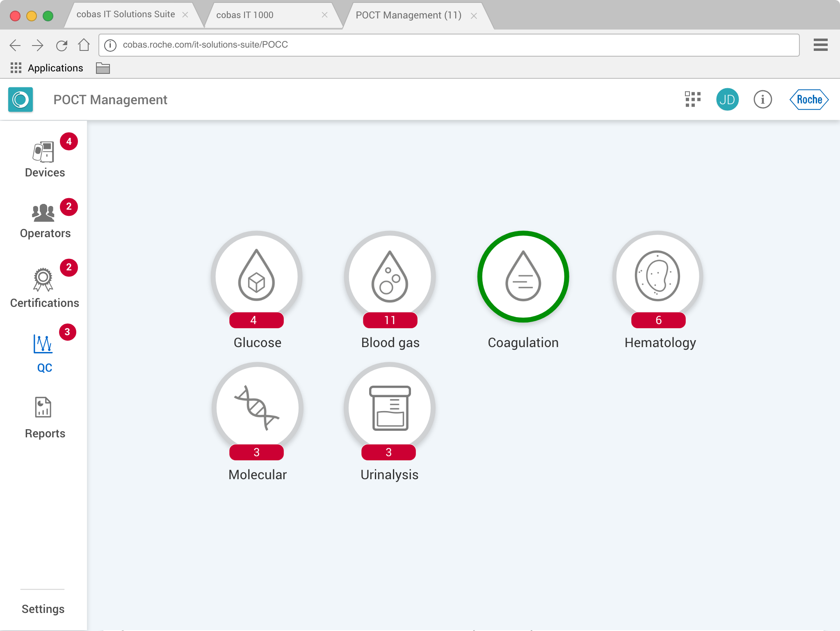Select the Urinalysis sample cup icon
Screen dimensions: 840x631
tap(390, 408)
